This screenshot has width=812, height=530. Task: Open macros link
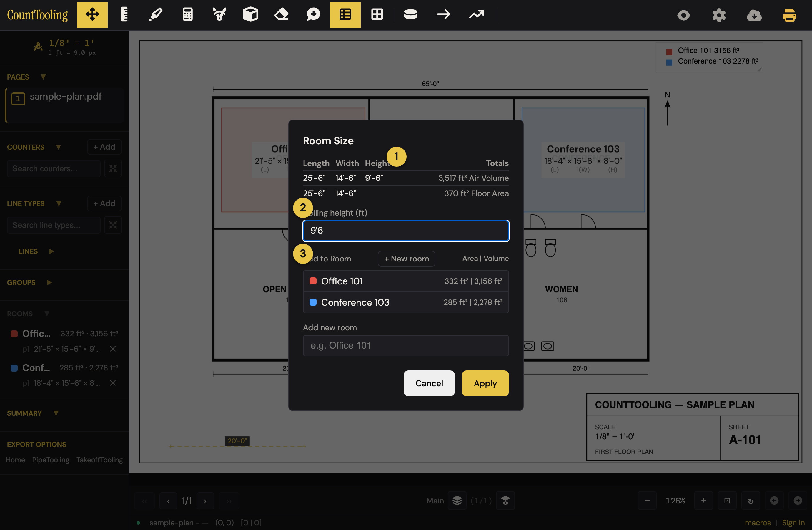[x=758, y=523]
